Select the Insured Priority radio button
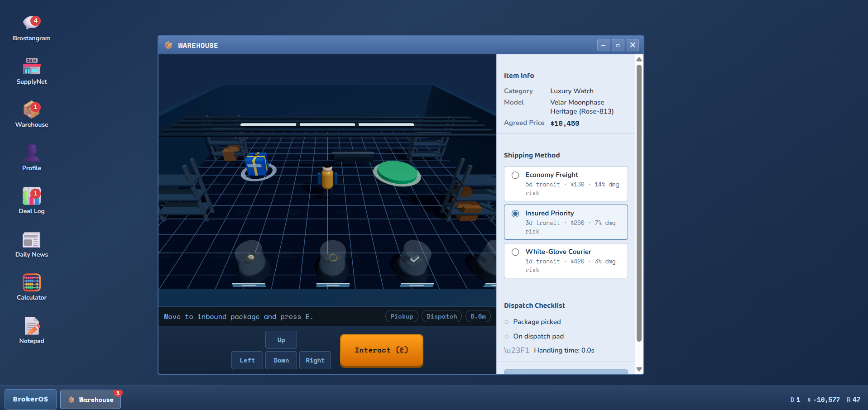 515,214
